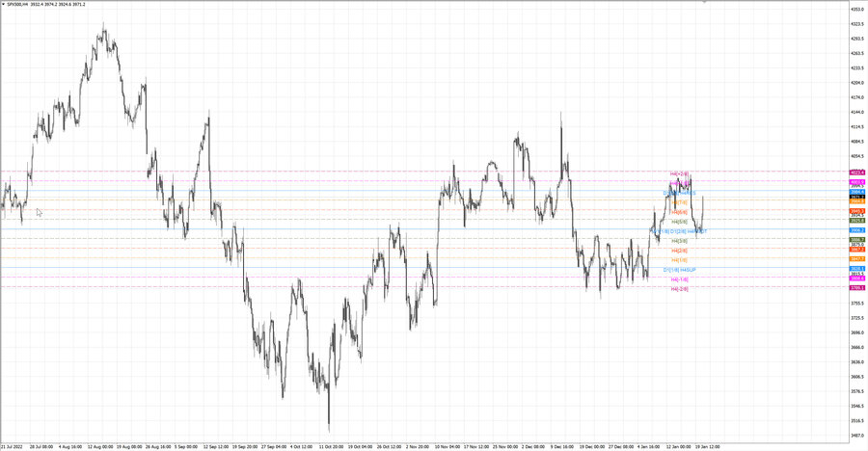The image size is (868, 451).
Task: Select the D1[1/8] H4SUP label
Action: [680, 270]
